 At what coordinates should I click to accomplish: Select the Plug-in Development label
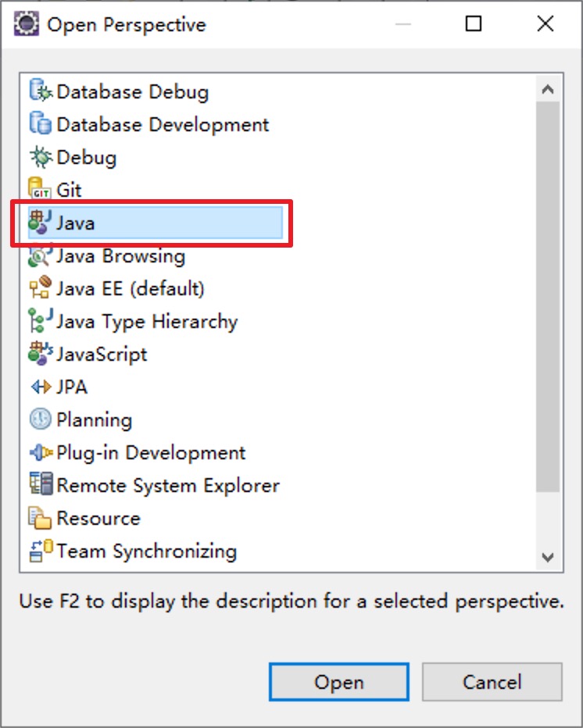(151, 453)
